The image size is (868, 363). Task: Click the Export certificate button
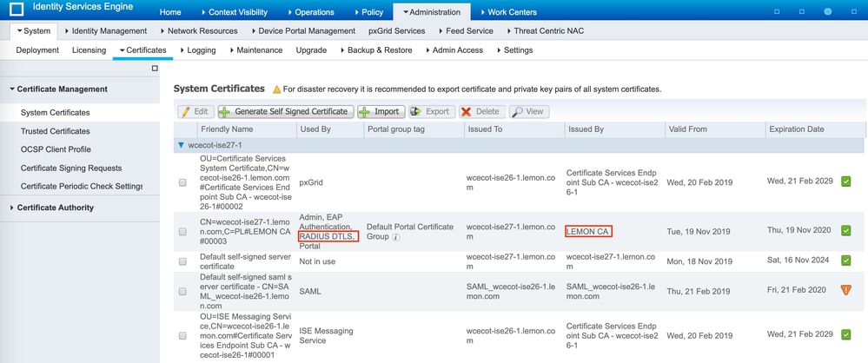432,112
